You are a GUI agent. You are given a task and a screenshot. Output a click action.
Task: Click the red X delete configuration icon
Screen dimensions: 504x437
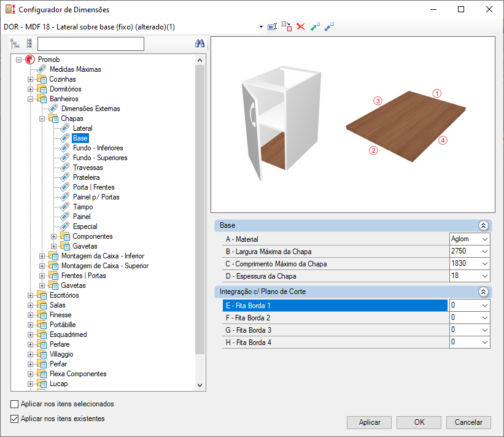tap(301, 26)
